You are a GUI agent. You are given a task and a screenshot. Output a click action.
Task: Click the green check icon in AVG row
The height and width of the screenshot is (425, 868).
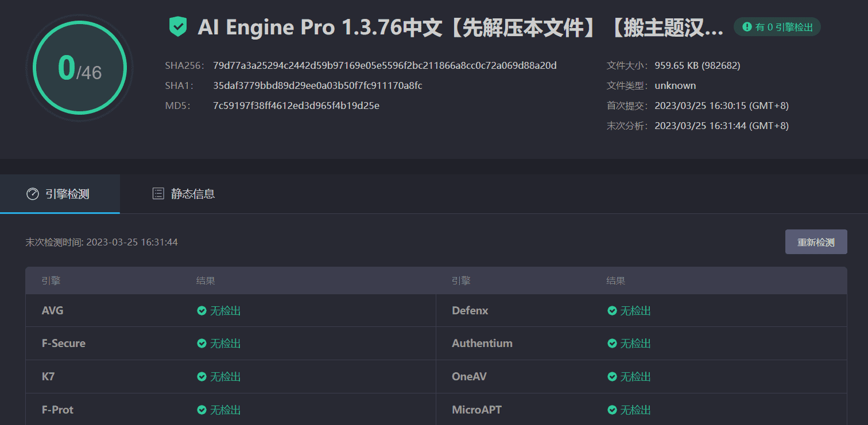[x=201, y=311]
